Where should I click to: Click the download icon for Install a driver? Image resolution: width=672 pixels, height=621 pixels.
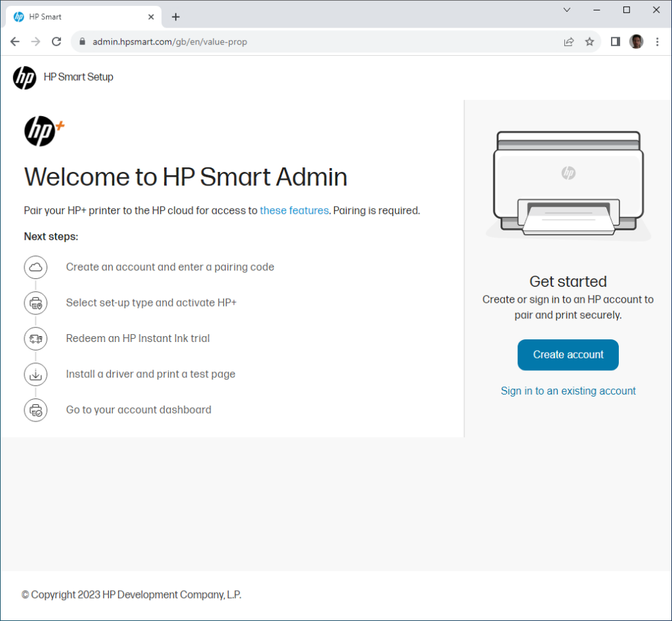point(35,374)
